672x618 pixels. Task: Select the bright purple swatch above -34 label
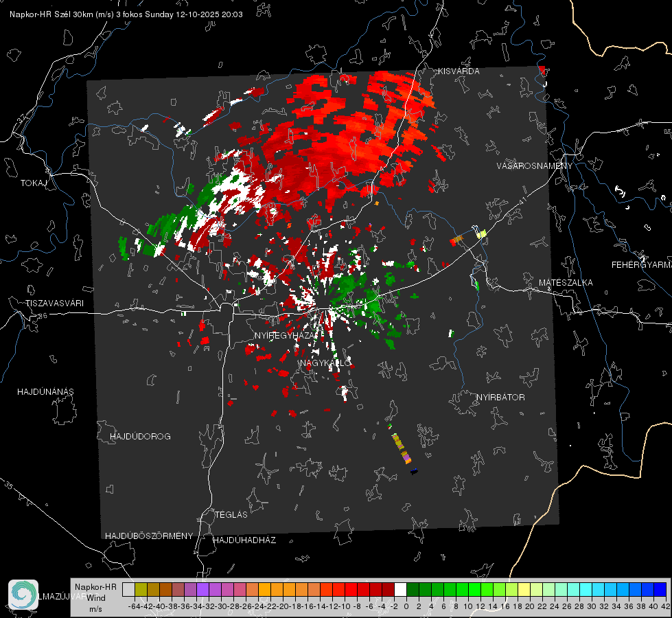[202, 589]
